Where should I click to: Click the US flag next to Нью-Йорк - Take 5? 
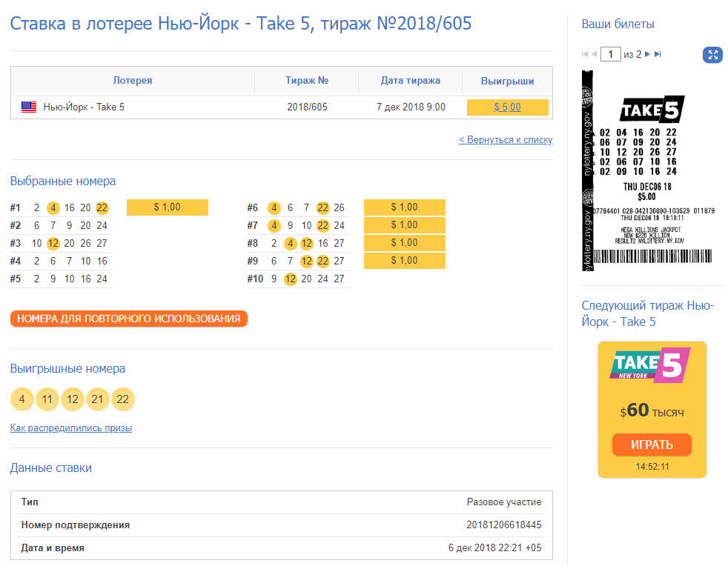pyautogui.click(x=28, y=107)
